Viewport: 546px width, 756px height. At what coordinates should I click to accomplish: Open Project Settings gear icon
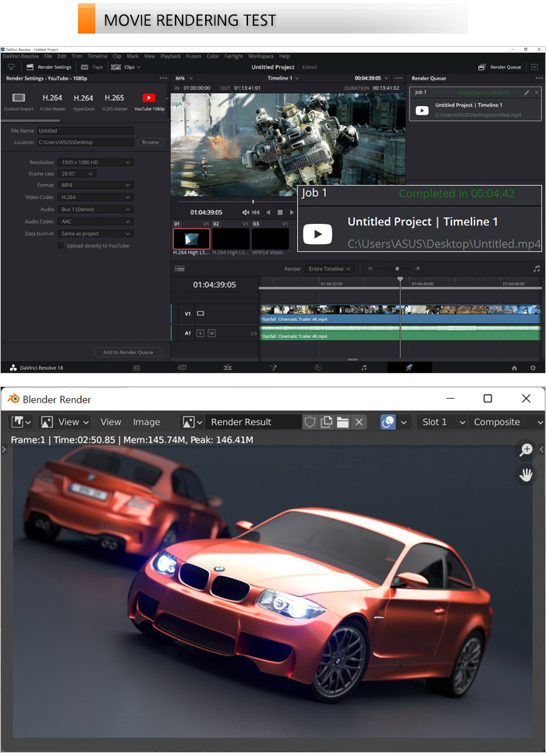click(533, 368)
